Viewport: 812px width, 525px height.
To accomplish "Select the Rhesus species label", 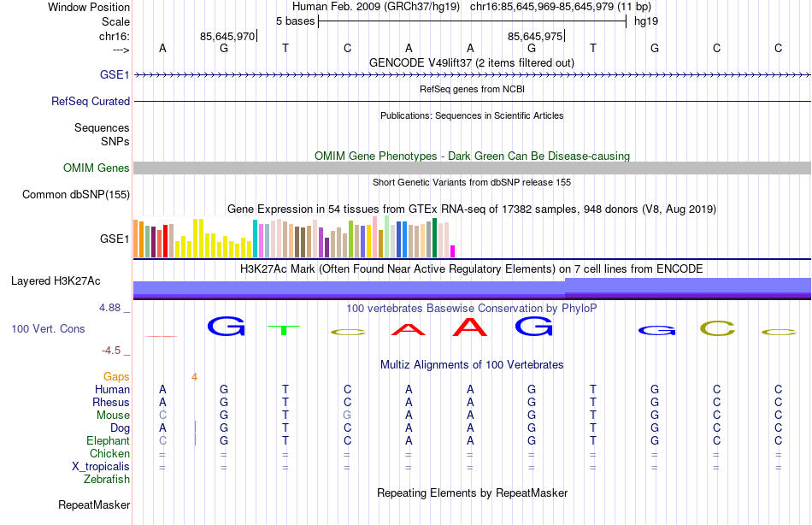I will pos(111,403).
